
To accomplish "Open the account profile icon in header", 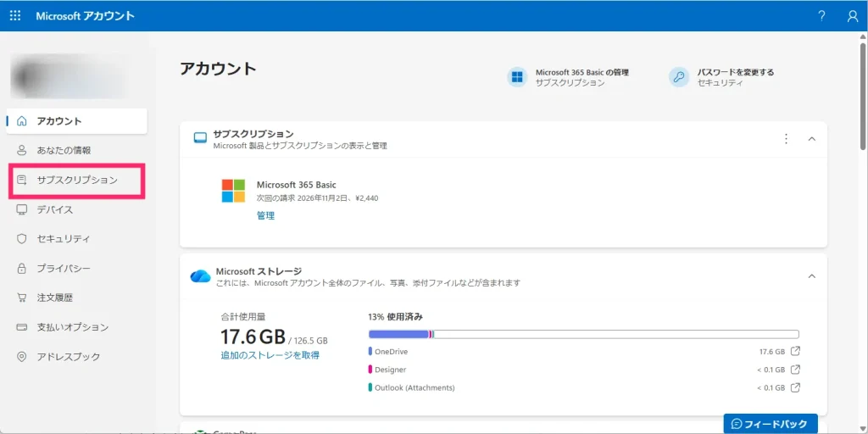I will pyautogui.click(x=853, y=16).
